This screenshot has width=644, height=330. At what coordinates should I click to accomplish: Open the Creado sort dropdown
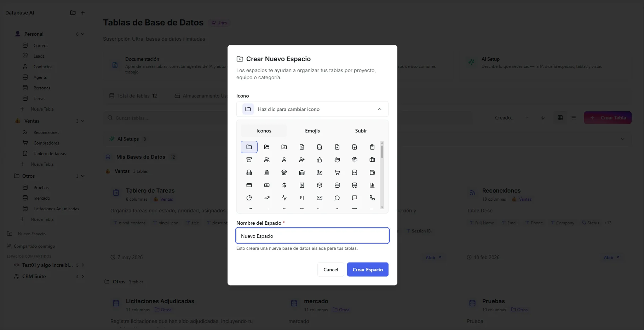pyautogui.click(x=512, y=118)
